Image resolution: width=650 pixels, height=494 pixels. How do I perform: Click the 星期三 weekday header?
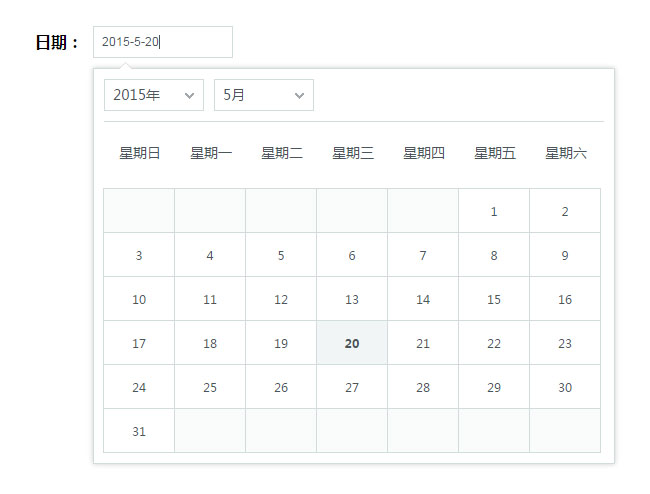click(353, 153)
